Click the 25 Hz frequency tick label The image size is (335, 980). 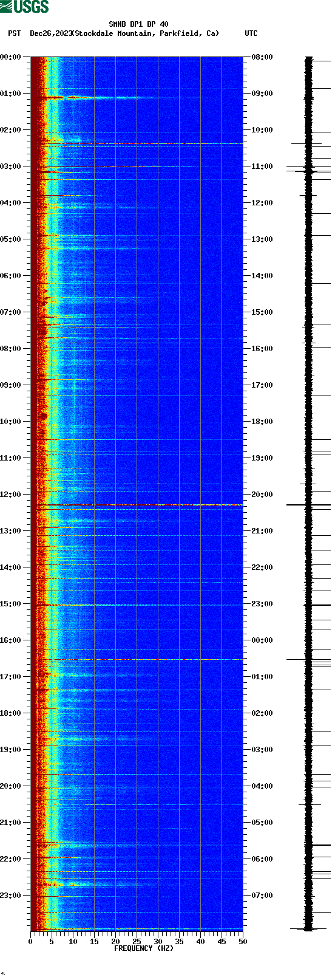pyautogui.click(x=137, y=942)
